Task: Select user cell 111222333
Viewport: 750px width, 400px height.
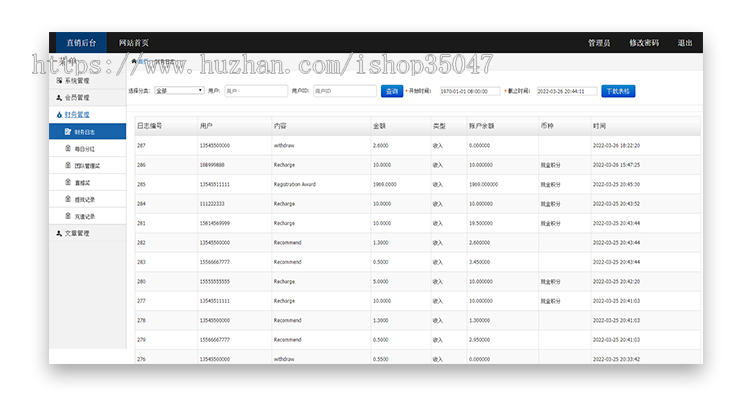Action: pos(212,204)
